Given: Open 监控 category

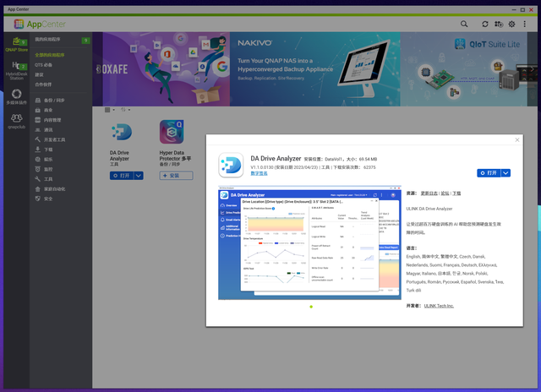Looking at the screenshot, I should point(43,169).
